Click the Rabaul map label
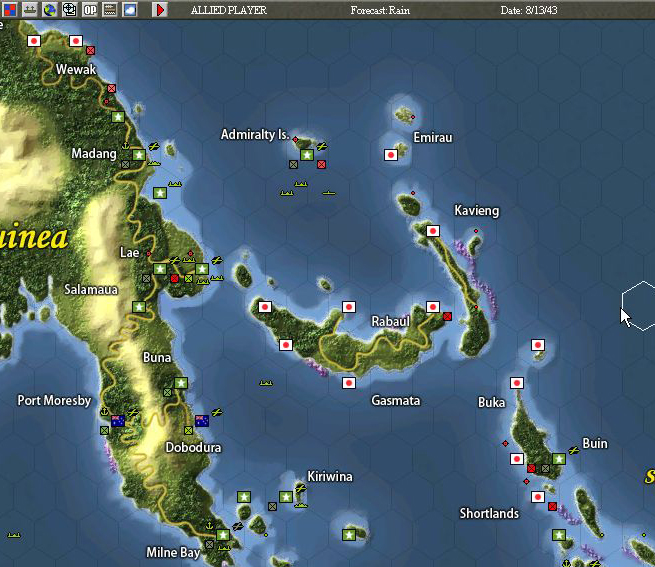The image size is (655, 567). [390, 321]
